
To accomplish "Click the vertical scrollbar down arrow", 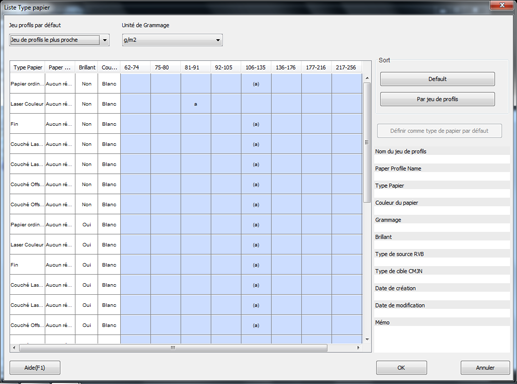I will point(367,339).
